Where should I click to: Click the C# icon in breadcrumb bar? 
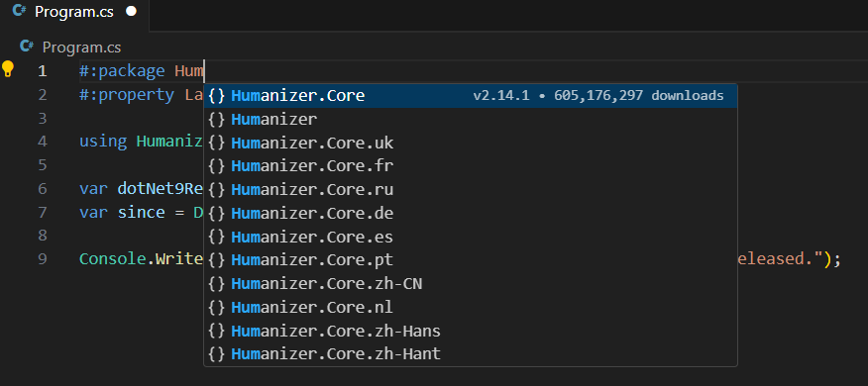pos(27,47)
